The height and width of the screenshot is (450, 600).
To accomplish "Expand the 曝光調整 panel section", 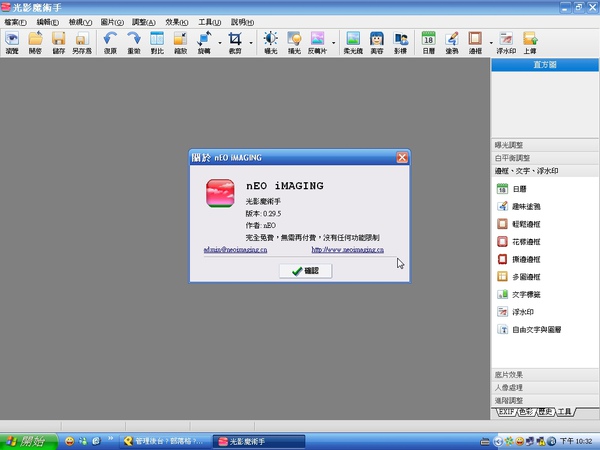I will (545, 145).
